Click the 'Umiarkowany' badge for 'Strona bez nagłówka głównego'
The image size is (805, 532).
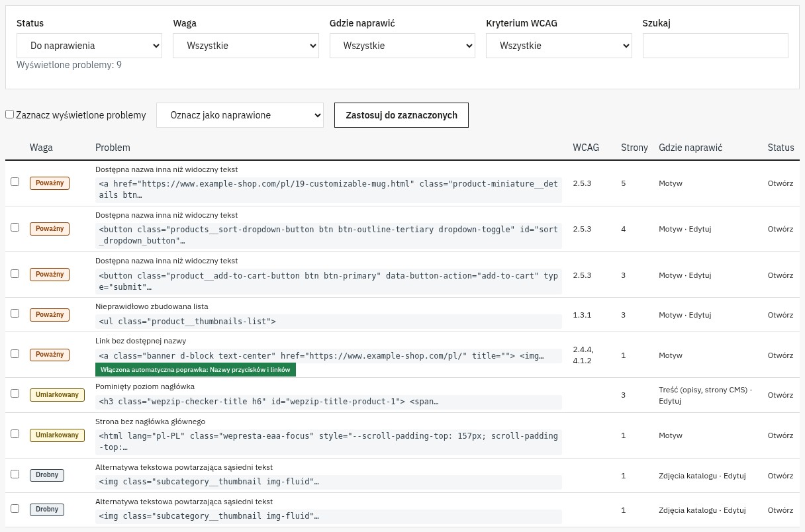click(57, 435)
